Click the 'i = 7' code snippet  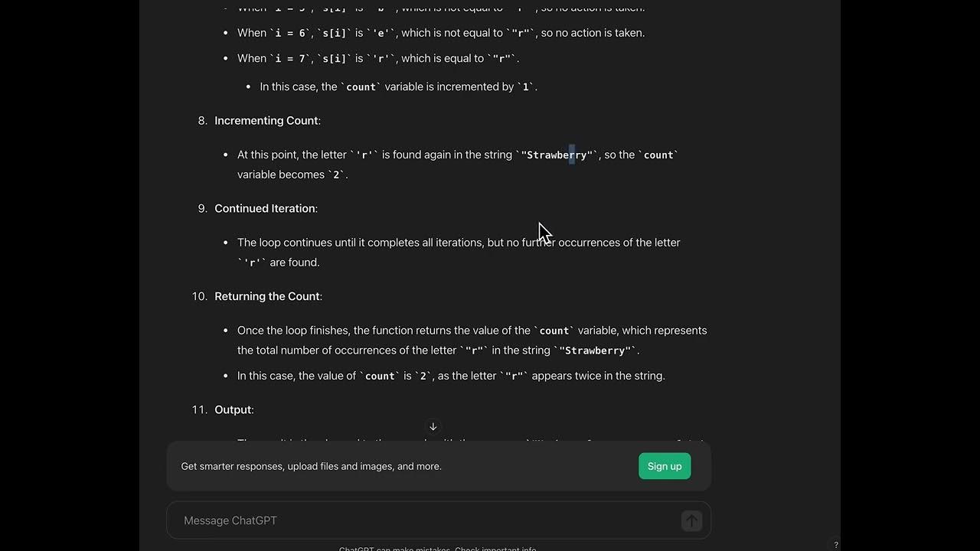pos(290,59)
